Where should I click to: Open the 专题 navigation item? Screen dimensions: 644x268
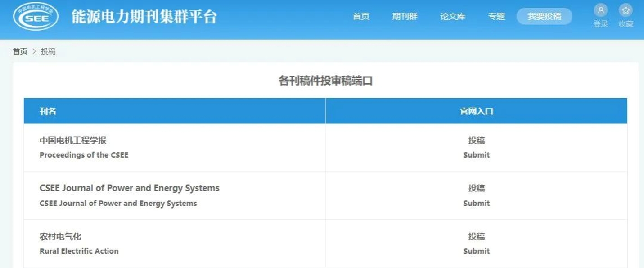[496, 17]
